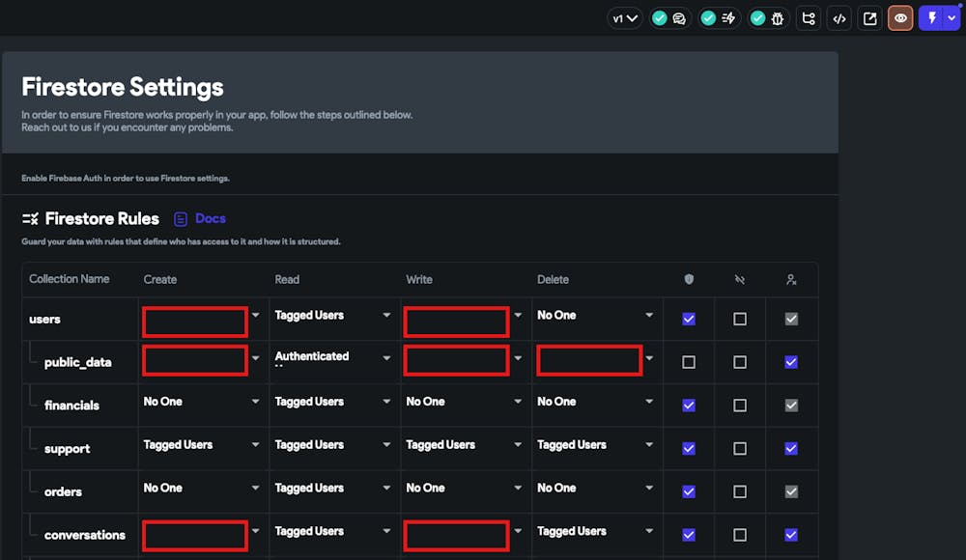This screenshot has width=966, height=560.
Task: Uncheck the user column checkbox for support
Action: tap(792, 449)
